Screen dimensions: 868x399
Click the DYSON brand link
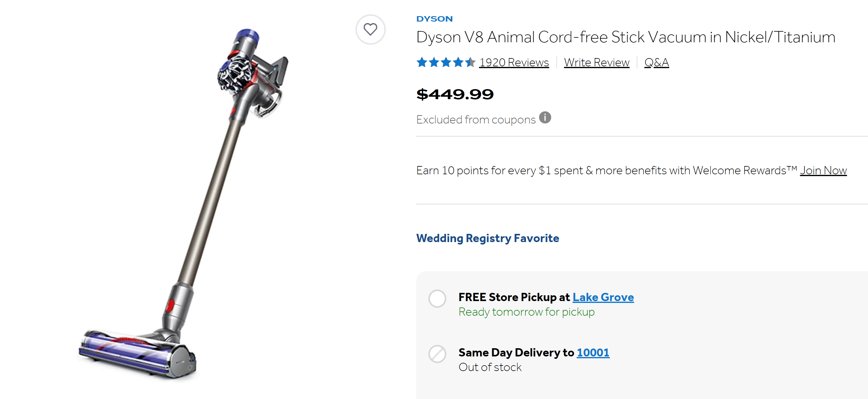point(434,19)
